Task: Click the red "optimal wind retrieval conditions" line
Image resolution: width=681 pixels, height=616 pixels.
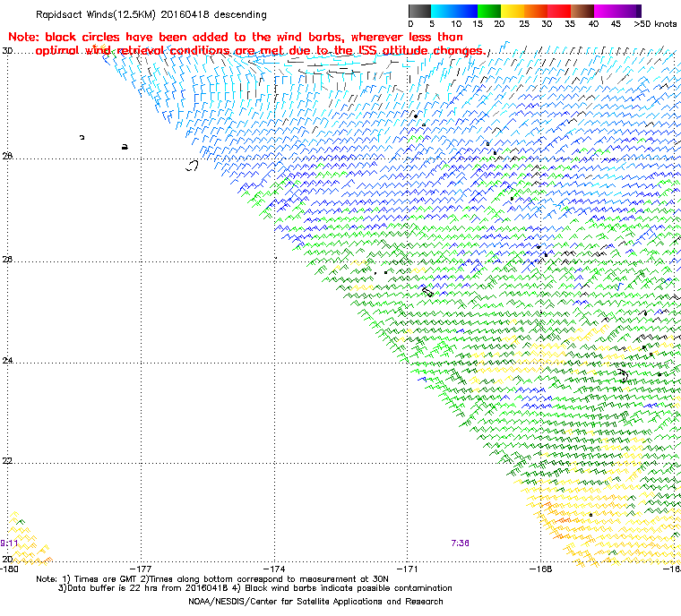Action: (261, 51)
